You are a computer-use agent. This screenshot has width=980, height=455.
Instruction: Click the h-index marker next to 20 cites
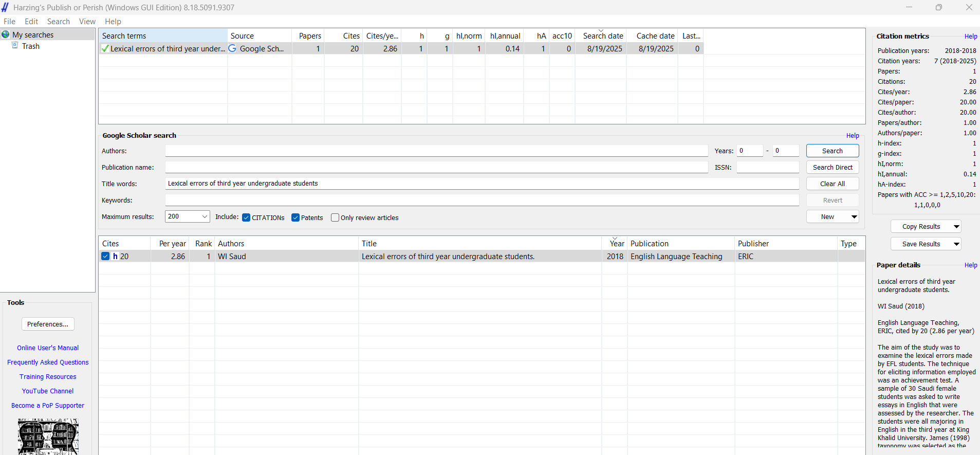pyautogui.click(x=116, y=256)
